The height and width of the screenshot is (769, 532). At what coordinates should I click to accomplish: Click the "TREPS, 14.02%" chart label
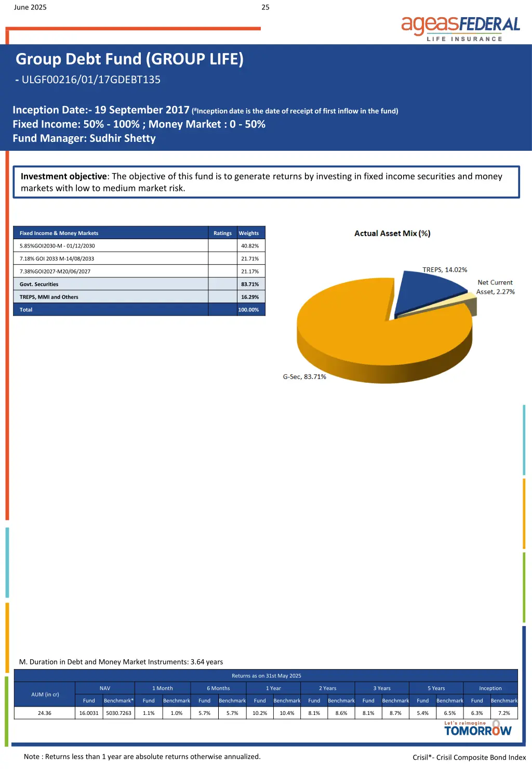click(x=445, y=270)
